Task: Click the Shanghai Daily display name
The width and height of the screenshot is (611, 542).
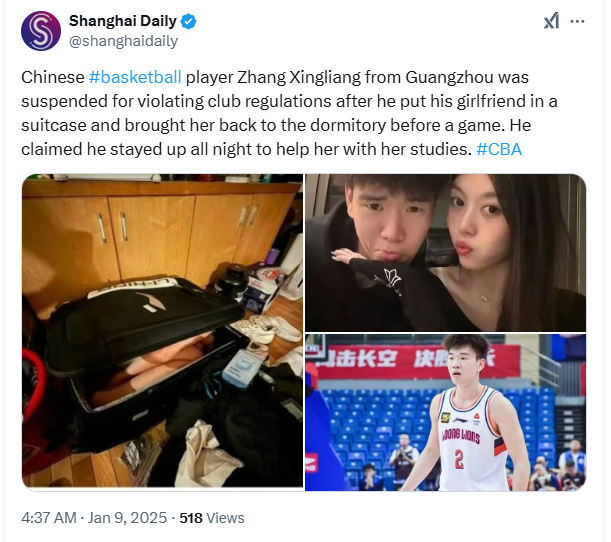Action: [x=123, y=21]
